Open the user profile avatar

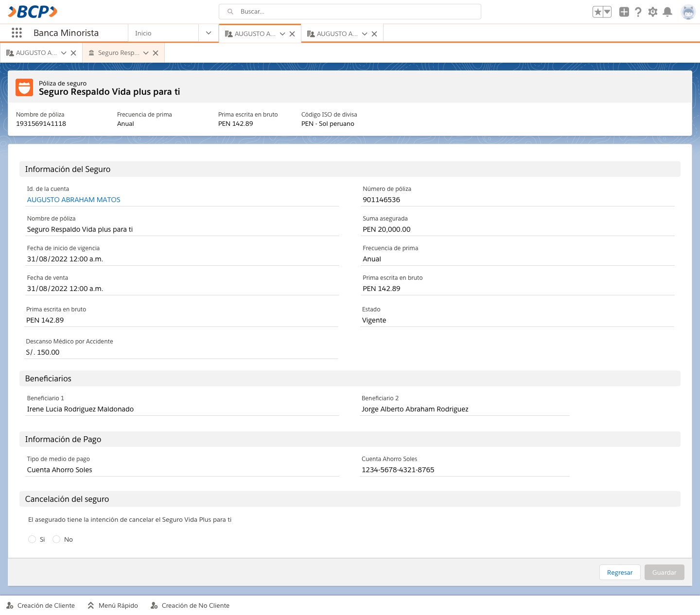point(688,12)
